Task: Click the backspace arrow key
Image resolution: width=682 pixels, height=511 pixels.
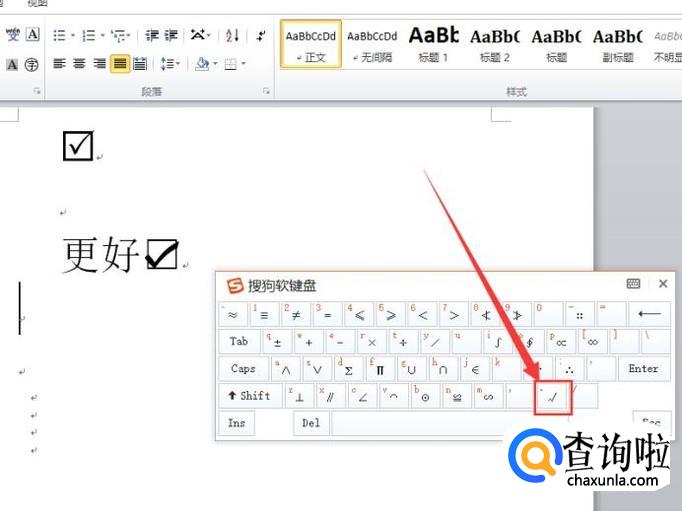Action: click(x=649, y=314)
